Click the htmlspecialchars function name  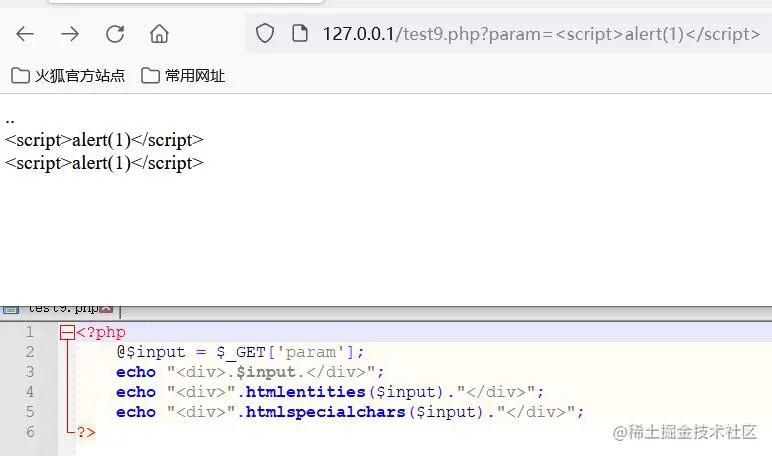click(x=325, y=412)
